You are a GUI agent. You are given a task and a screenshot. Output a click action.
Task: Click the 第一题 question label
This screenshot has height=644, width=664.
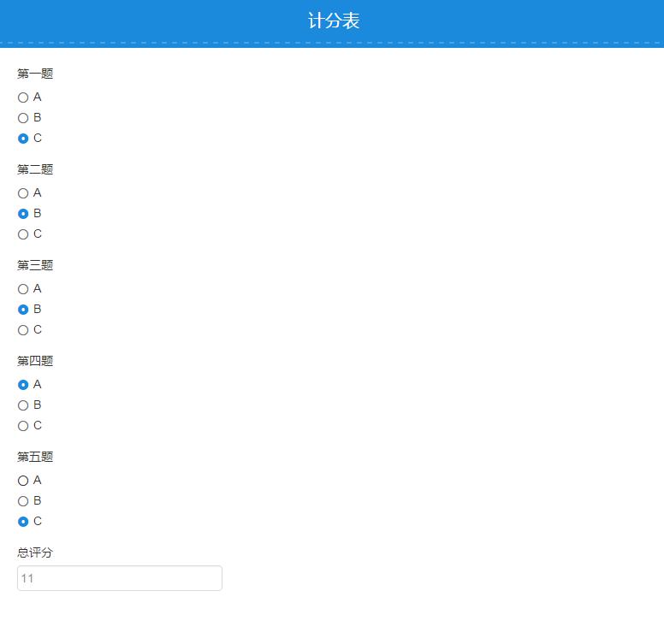point(35,74)
